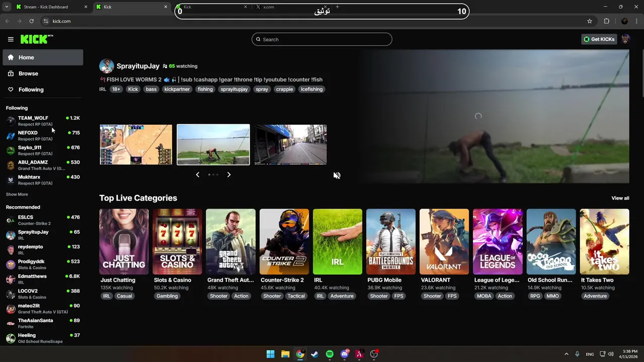Click mateo2lit avatar icon
644x362 pixels.
[x=11, y=309]
